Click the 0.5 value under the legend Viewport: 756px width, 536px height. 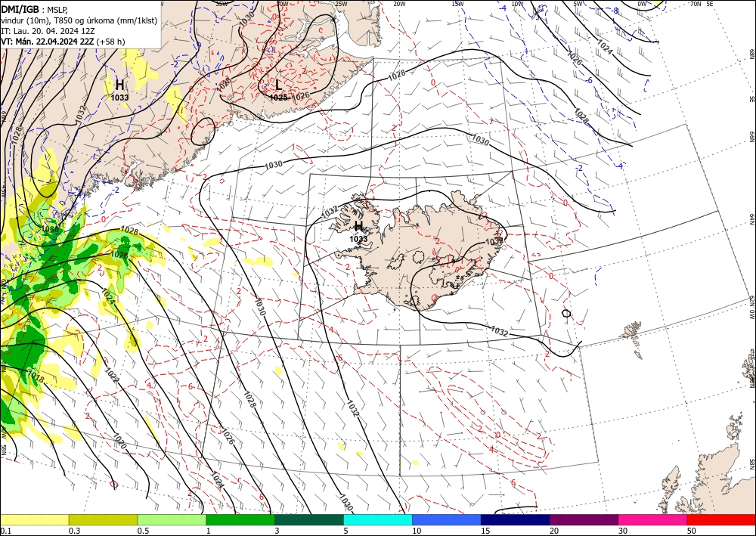pyautogui.click(x=143, y=531)
